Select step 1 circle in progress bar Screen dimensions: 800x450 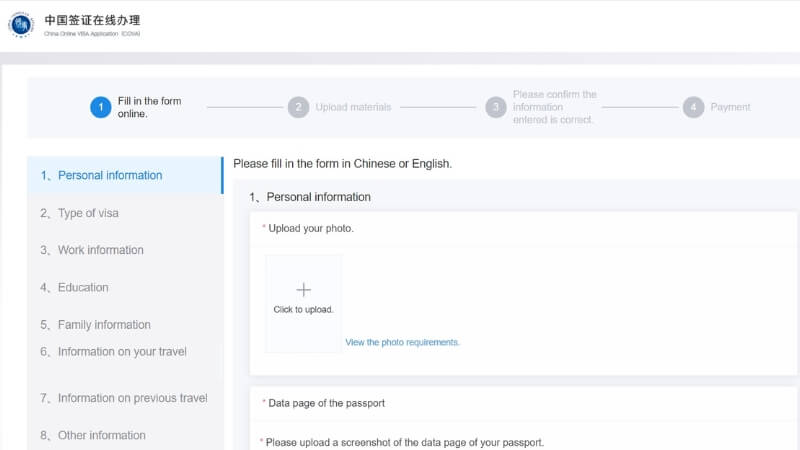[x=100, y=107]
